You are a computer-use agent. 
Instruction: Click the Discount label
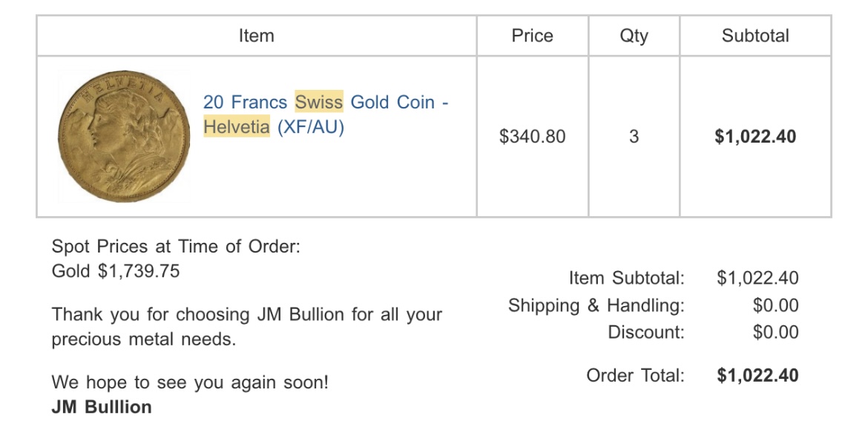click(x=645, y=332)
